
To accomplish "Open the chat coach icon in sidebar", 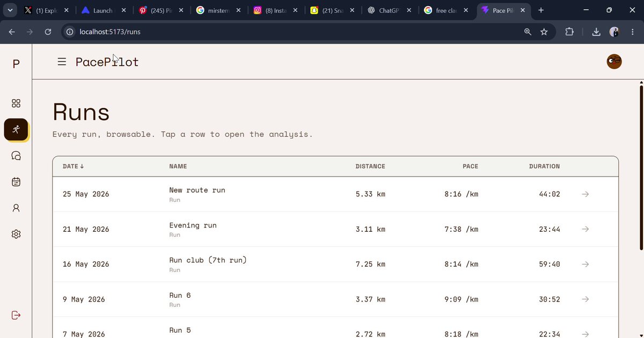I will (x=16, y=156).
